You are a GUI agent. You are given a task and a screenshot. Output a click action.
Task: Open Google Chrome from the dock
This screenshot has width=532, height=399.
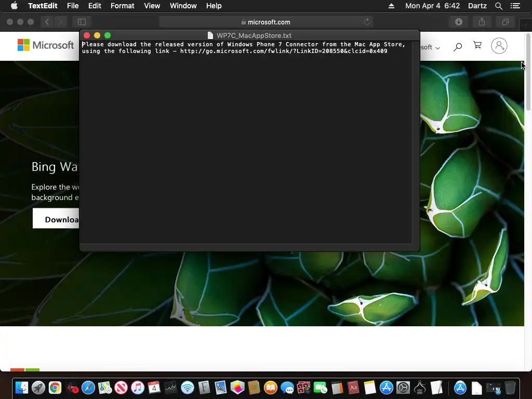point(55,388)
